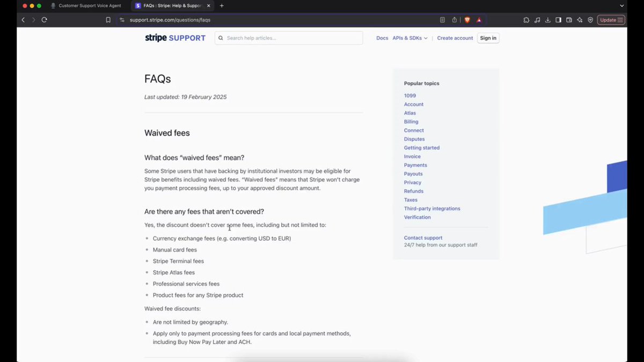Open the Billing topic link
The image size is (644, 362).
(411, 122)
